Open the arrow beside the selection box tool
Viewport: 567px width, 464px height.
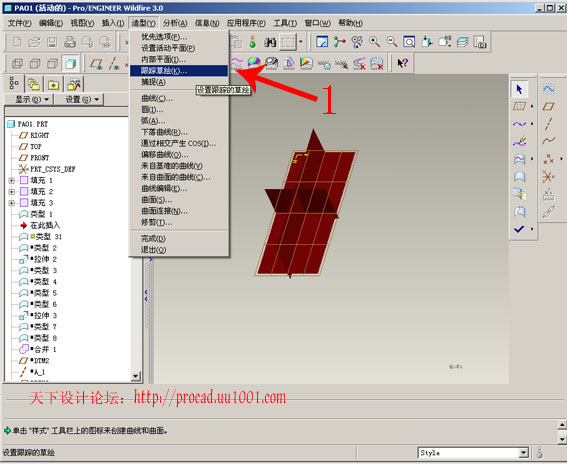click(300, 42)
